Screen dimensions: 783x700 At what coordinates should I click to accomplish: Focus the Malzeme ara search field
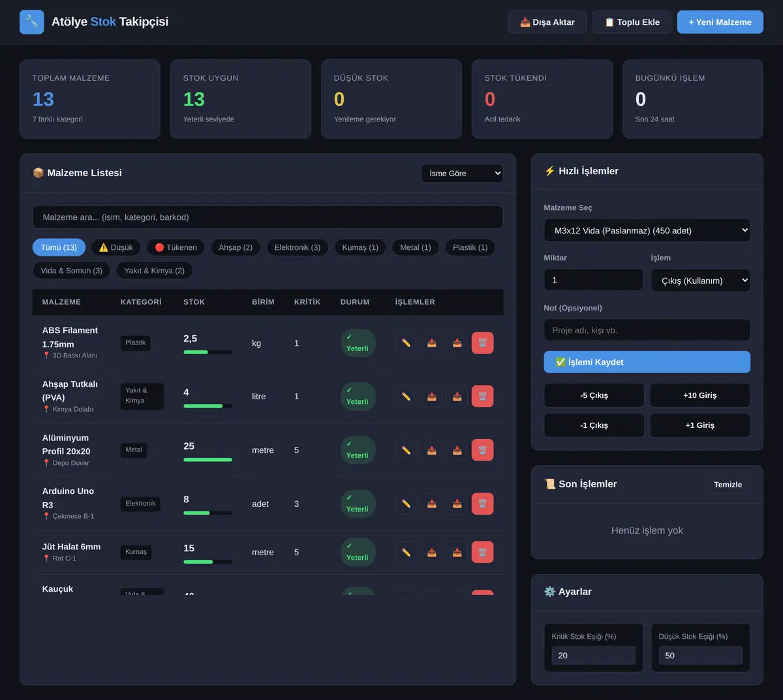coord(268,217)
